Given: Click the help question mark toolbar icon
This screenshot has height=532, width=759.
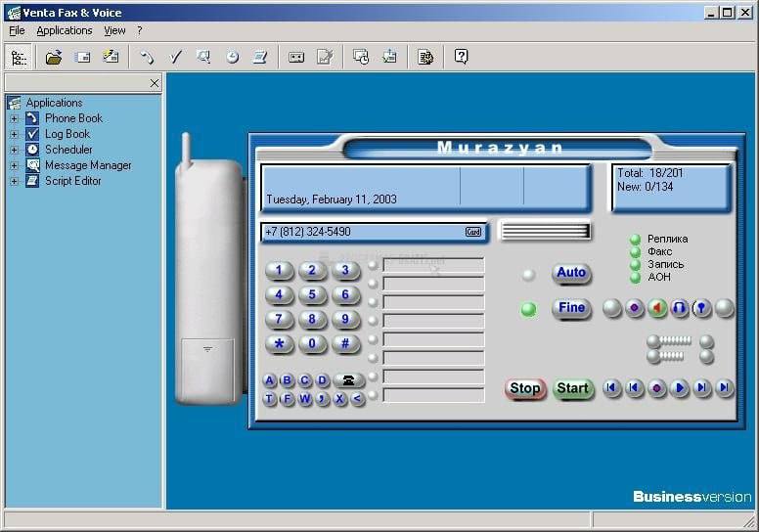Looking at the screenshot, I should [462, 57].
